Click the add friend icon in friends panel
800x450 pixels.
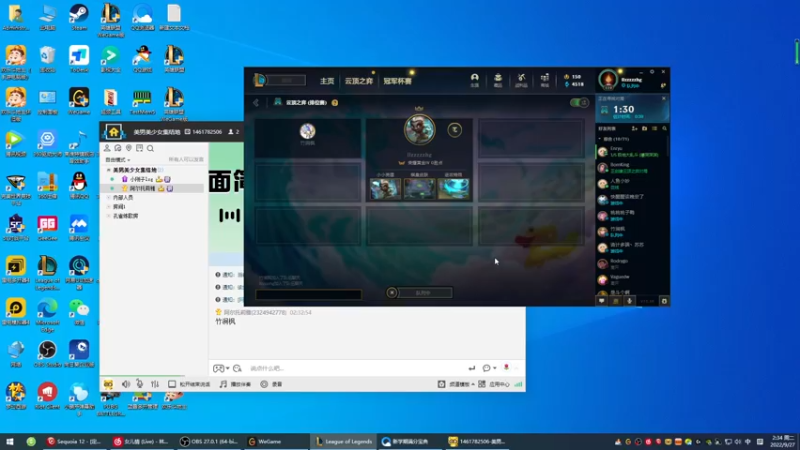click(x=634, y=129)
